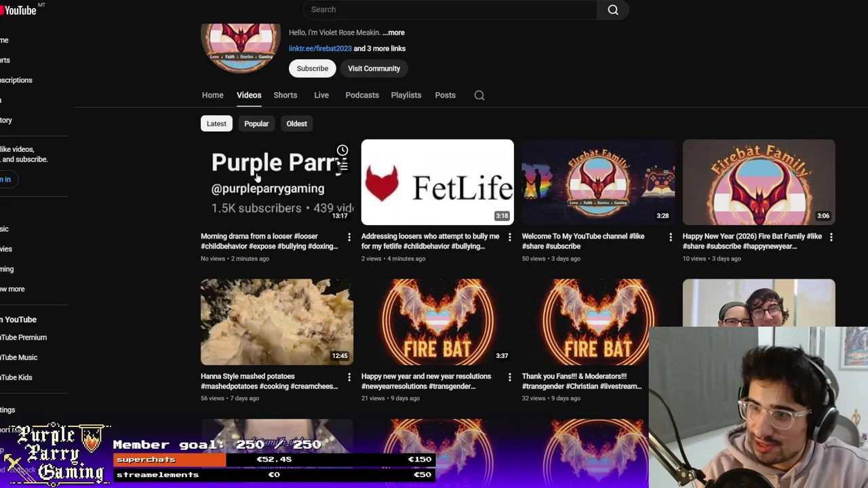
Task: Switch to the Home tab
Action: pos(212,95)
